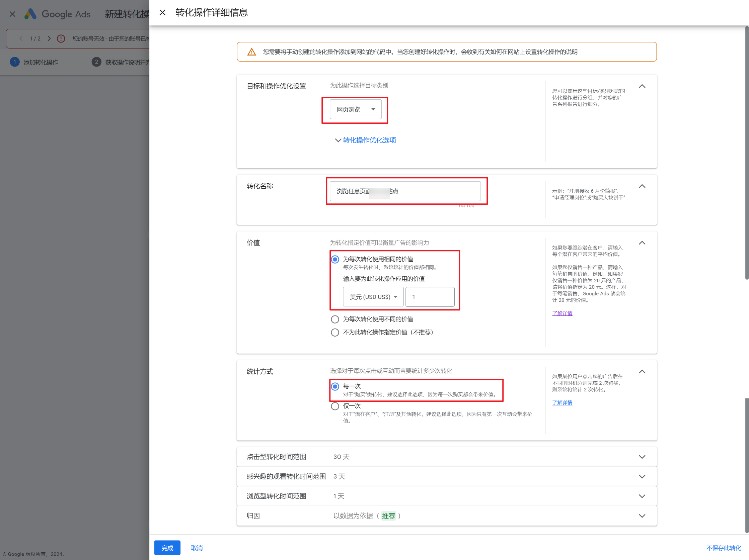Click the blue 完成 button
Viewport: 749px width, 560px height.
(167, 548)
